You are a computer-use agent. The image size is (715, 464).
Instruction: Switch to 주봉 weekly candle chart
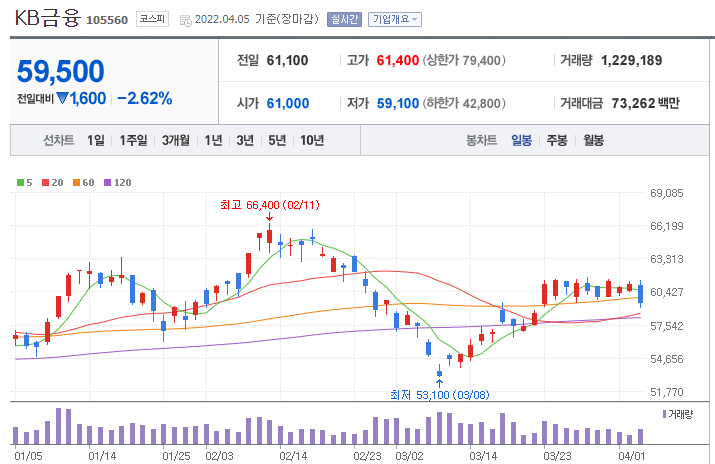click(557, 140)
